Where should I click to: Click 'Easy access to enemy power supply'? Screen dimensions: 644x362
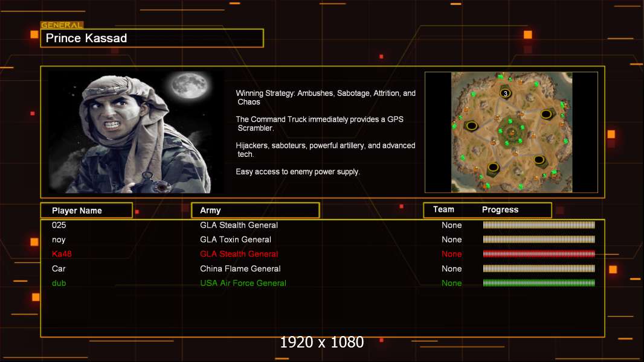(x=298, y=172)
